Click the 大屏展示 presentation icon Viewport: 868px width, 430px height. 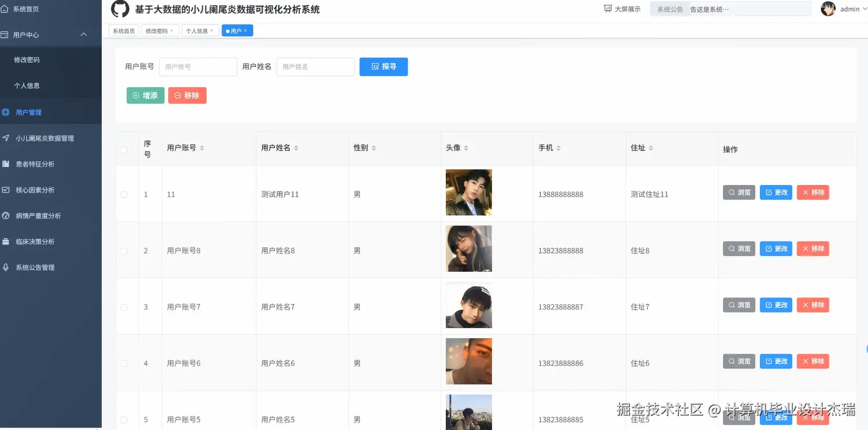608,9
